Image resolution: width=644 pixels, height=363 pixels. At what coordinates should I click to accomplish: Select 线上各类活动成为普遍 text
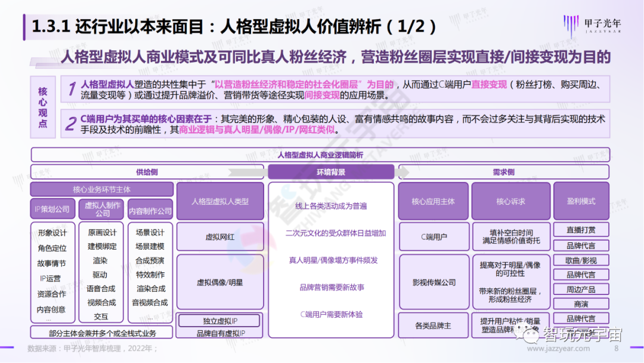point(331,206)
